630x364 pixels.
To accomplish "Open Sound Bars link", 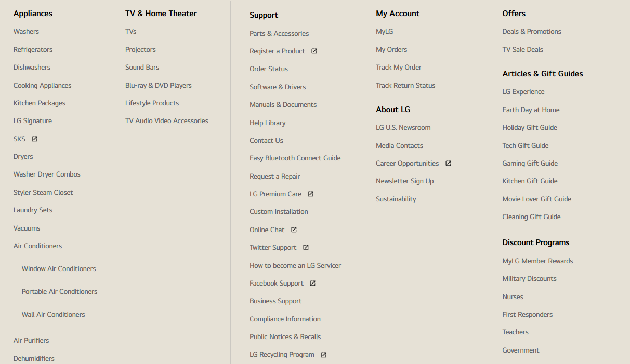I will 142,68.
